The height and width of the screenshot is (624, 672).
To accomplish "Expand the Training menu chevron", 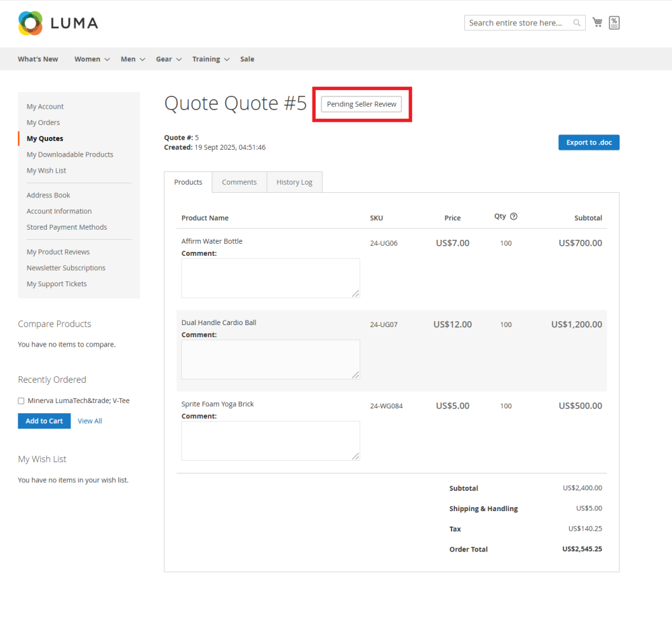I will click(226, 59).
